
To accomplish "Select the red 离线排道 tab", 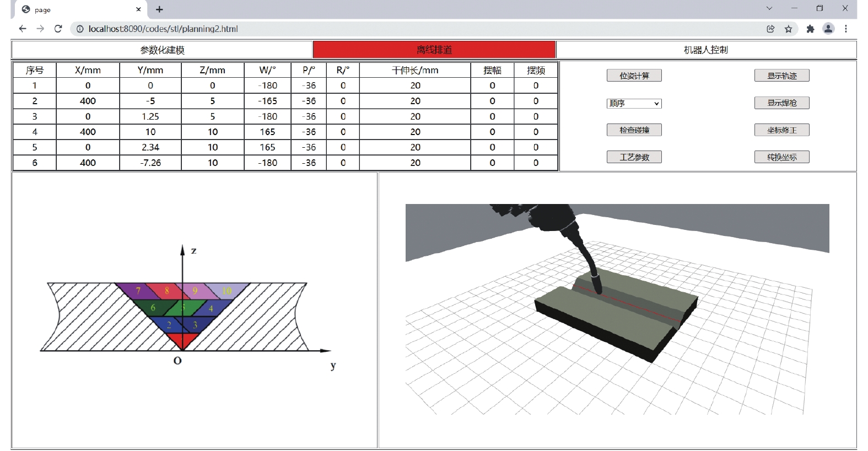I will (434, 50).
